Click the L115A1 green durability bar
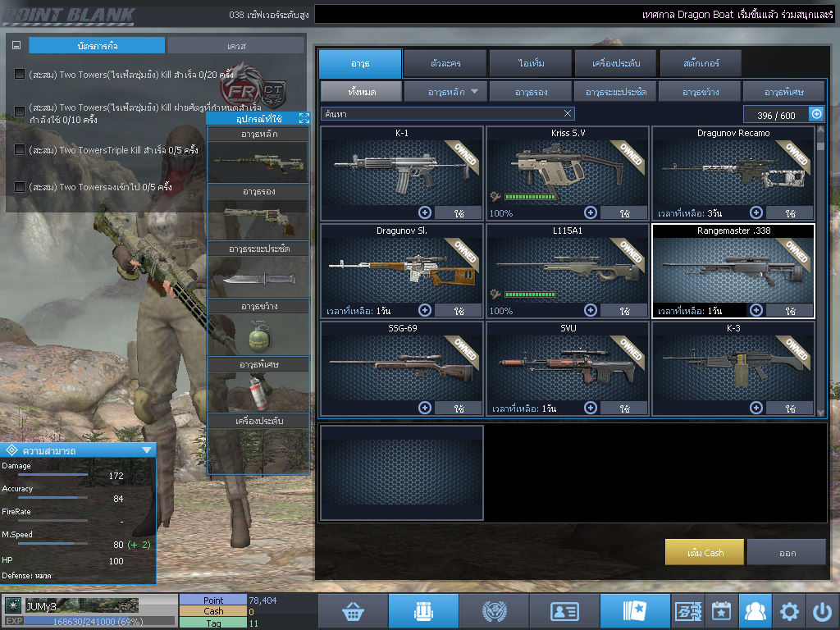This screenshot has height=630, width=840. click(531, 294)
